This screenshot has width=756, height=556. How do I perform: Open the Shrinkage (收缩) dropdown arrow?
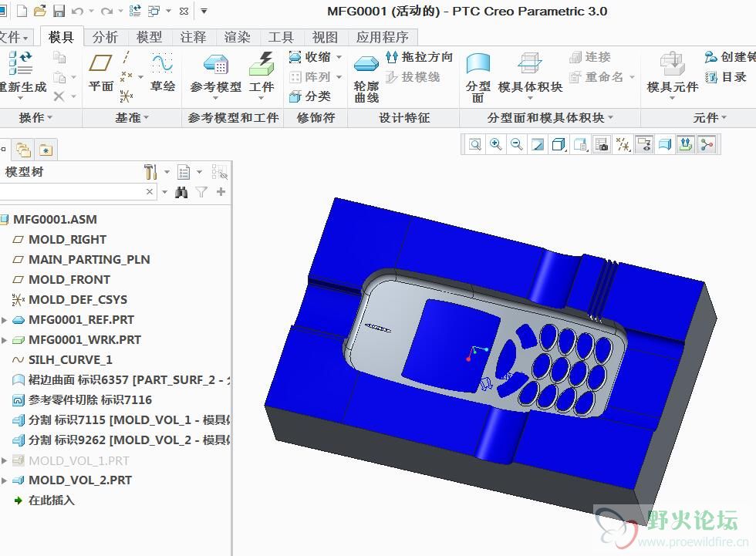339,57
